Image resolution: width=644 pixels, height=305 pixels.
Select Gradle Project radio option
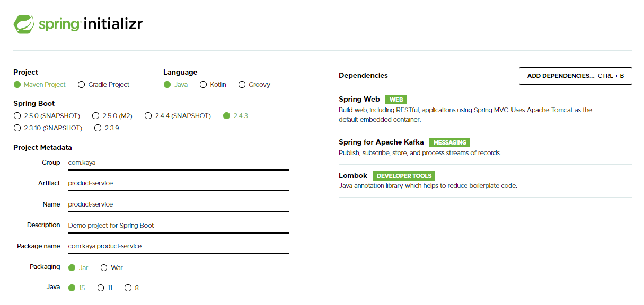click(x=103, y=85)
